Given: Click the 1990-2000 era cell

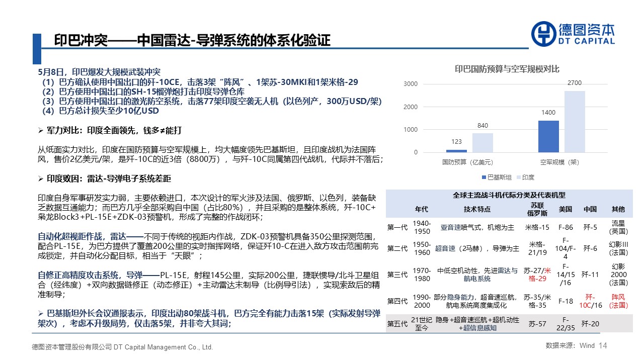Looking at the screenshot, I should pyautogui.click(x=422, y=301).
